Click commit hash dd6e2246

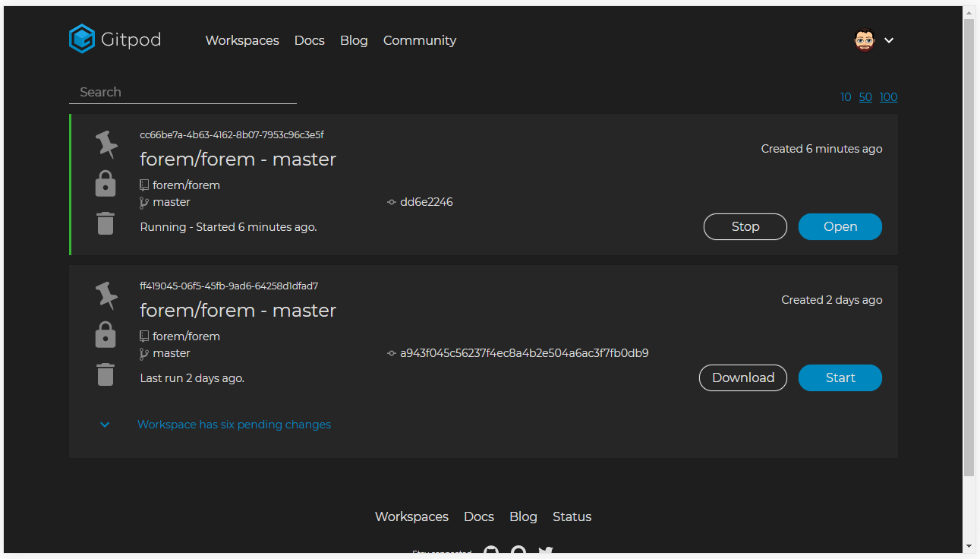(427, 202)
